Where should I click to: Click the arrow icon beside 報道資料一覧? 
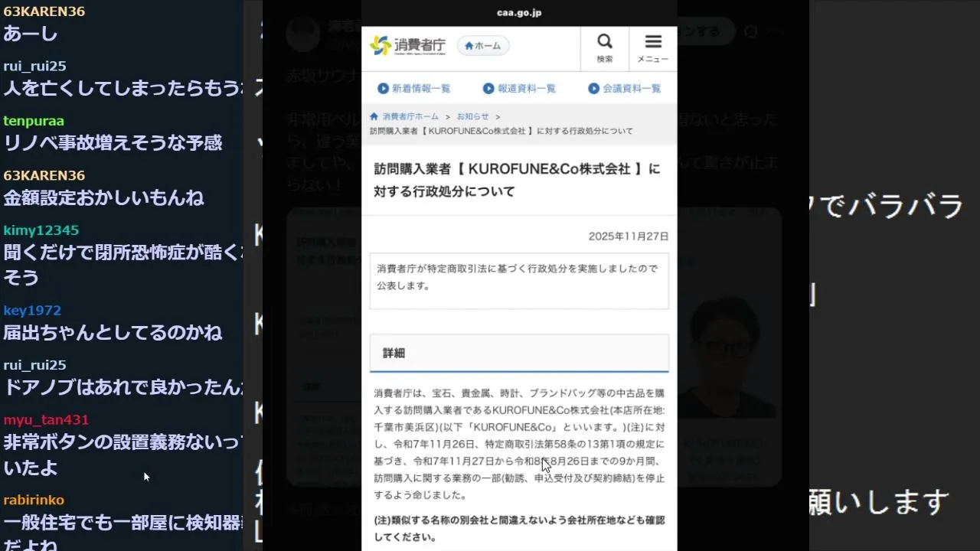tap(488, 89)
